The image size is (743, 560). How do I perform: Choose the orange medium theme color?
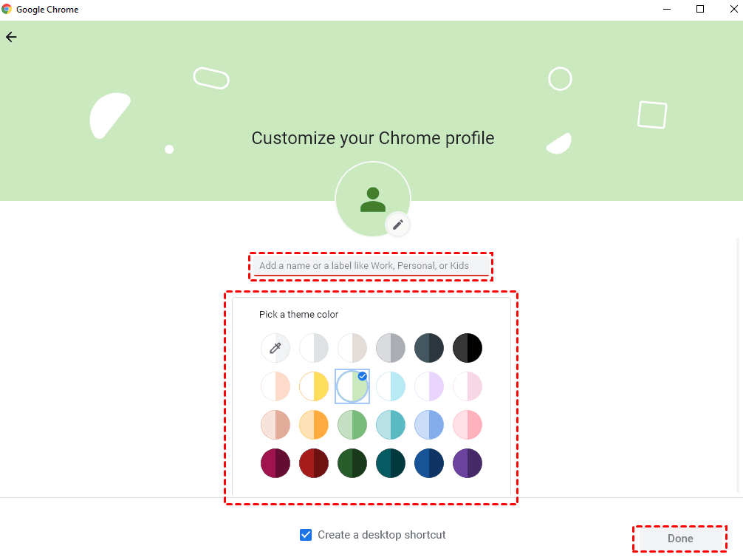[x=314, y=425]
